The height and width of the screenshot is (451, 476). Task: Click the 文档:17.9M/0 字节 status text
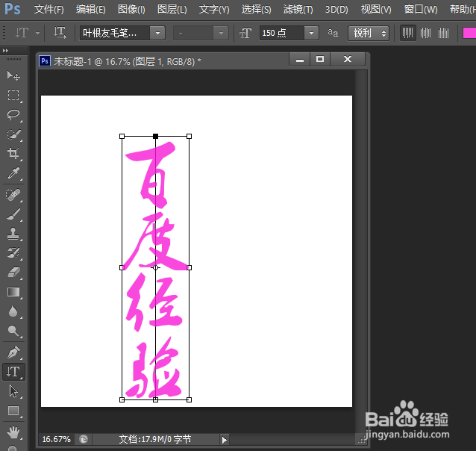coord(155,439)
